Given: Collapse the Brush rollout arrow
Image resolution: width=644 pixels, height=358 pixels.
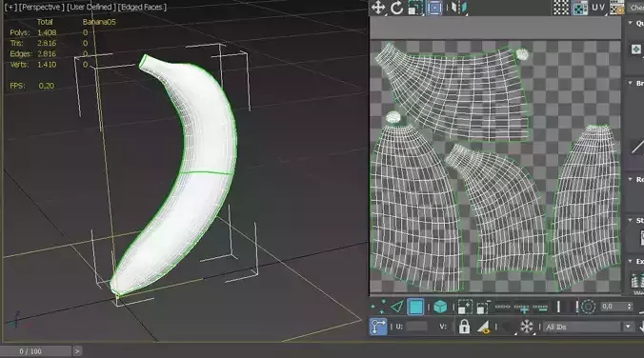Looking at the screenshot, I should point(631,83).
